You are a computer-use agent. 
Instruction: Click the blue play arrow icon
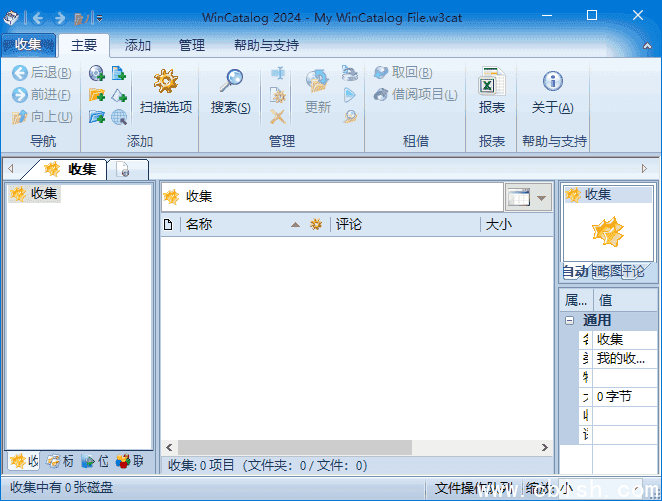[350, 95]
